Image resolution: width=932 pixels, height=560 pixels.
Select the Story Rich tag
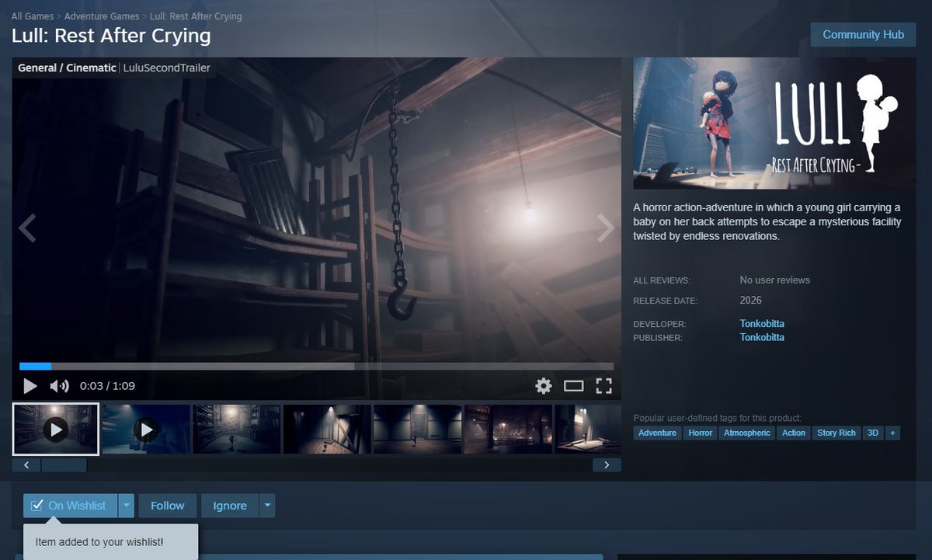coord(836,433)
